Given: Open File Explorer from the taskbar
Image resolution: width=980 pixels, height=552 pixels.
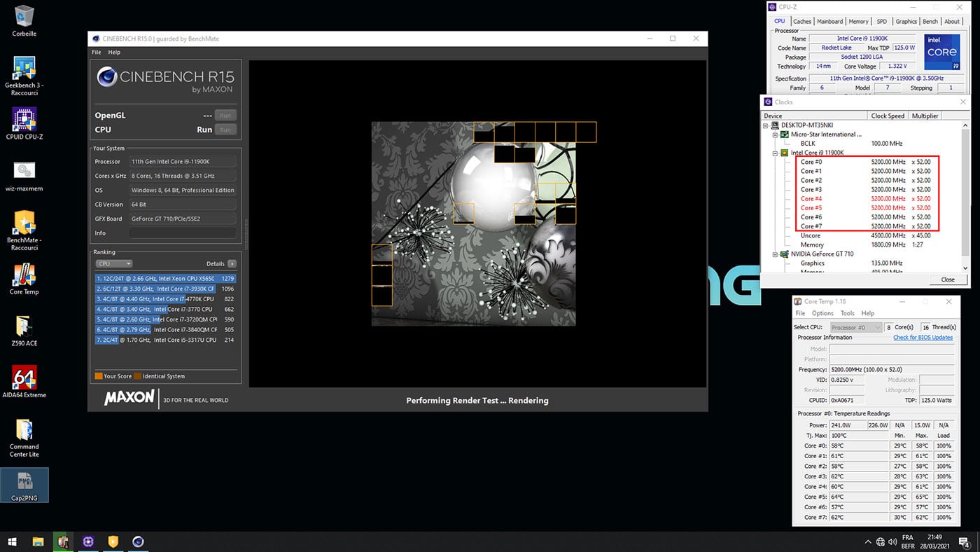Looking at the screenshot, I should tap(38, 541).
